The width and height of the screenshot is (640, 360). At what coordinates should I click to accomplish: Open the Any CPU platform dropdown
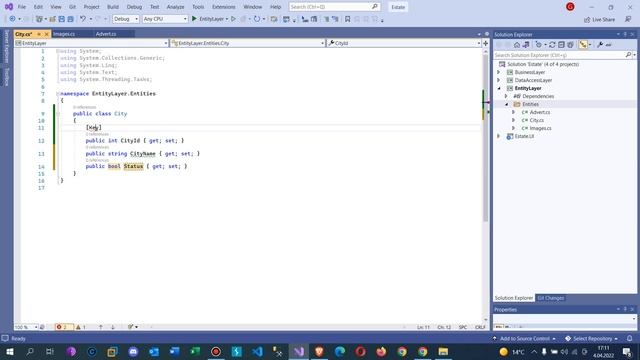point(165,19)
